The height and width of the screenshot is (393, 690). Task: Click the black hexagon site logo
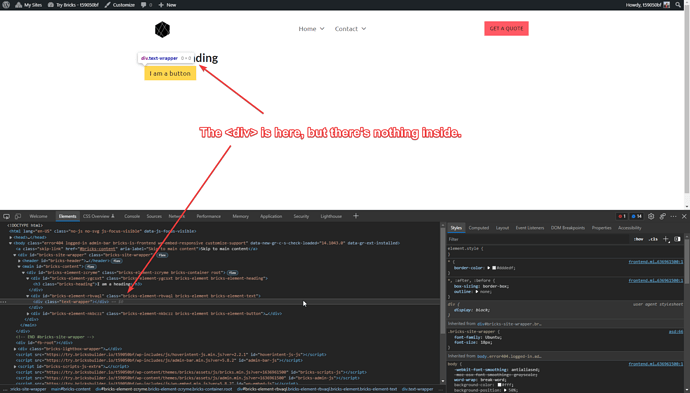pos(162,29)
